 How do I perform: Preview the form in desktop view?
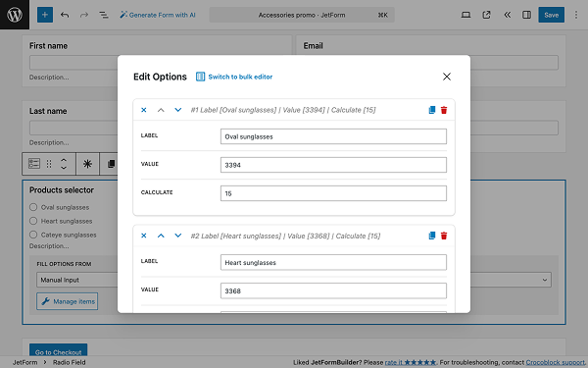[465, 15]
